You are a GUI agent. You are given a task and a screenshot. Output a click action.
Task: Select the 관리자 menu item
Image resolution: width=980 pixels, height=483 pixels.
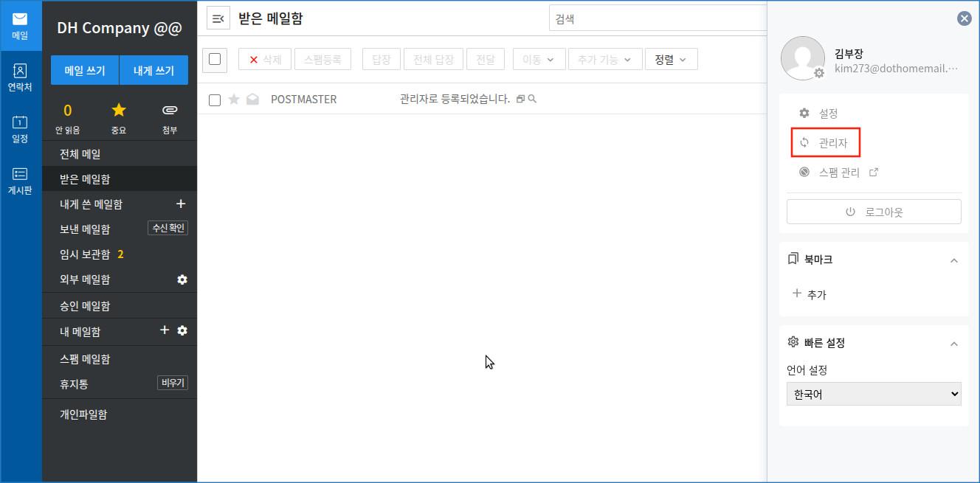pyautogui.click(x=825, y=143)
